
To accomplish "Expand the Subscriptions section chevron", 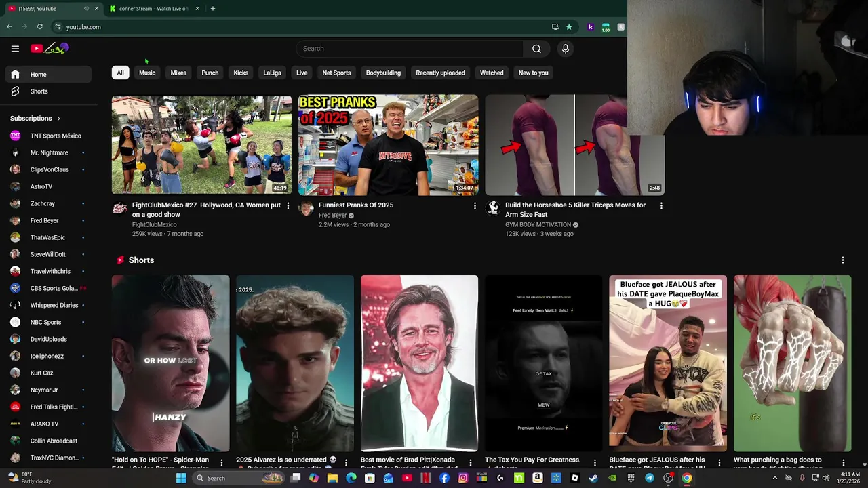I will [x=58, y=119].
